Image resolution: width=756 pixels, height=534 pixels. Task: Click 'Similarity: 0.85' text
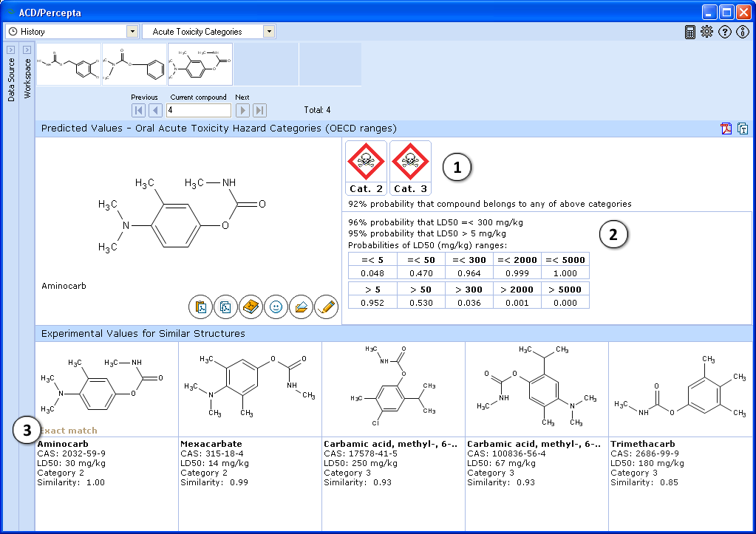point(644,482)
